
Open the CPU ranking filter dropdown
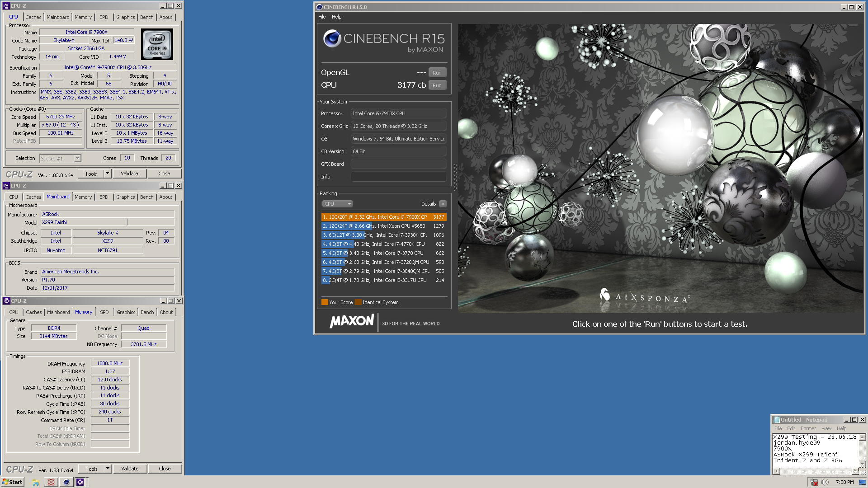337,204
